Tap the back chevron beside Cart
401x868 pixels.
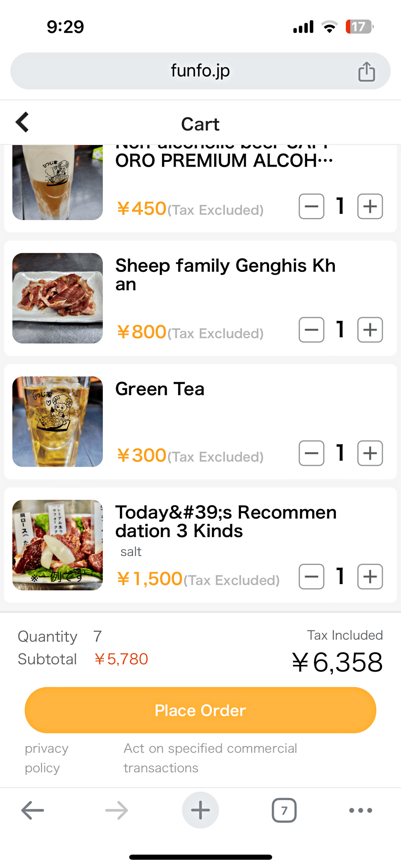click(x=22, y=122)
